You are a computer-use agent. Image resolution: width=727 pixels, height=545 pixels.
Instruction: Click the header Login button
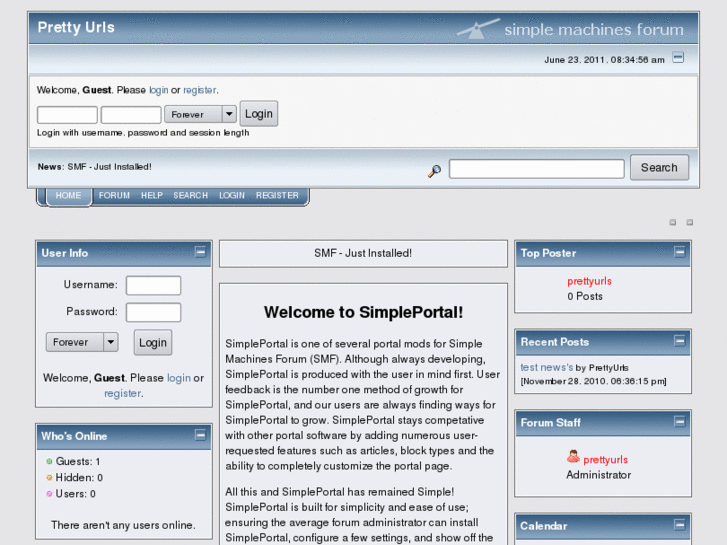point(259,114)
